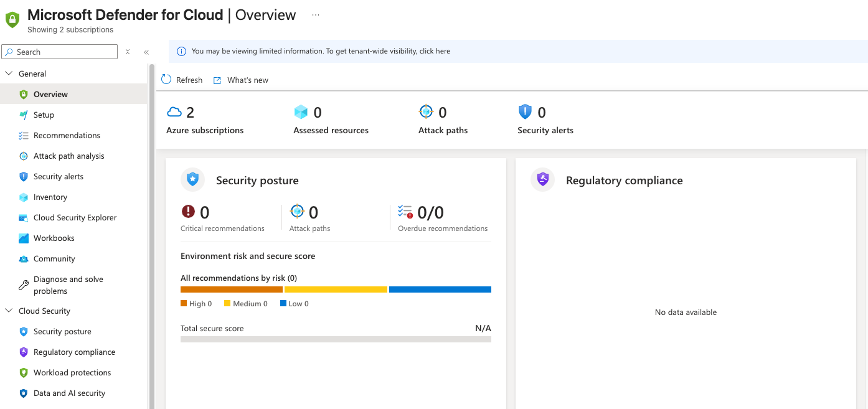This screenshot has width=868, height=409.
Task: Click the Attack path analysis sidebar icon
Action: pos(24,156)
